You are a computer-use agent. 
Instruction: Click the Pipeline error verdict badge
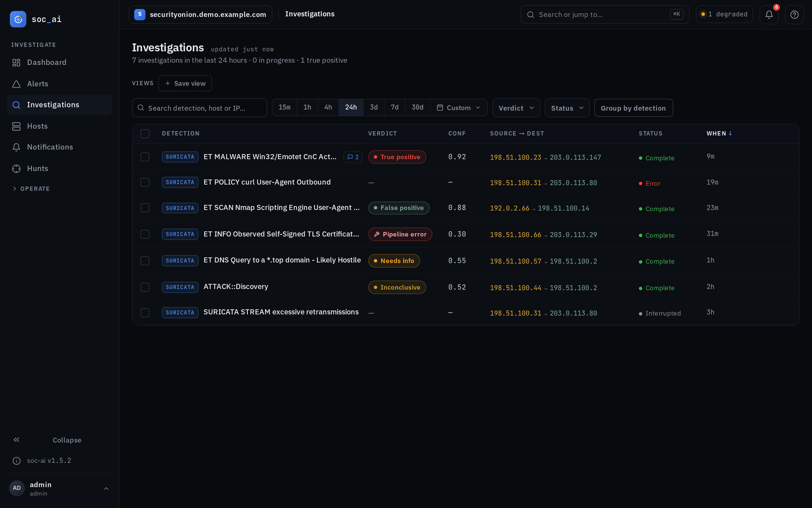click(400, 234)
